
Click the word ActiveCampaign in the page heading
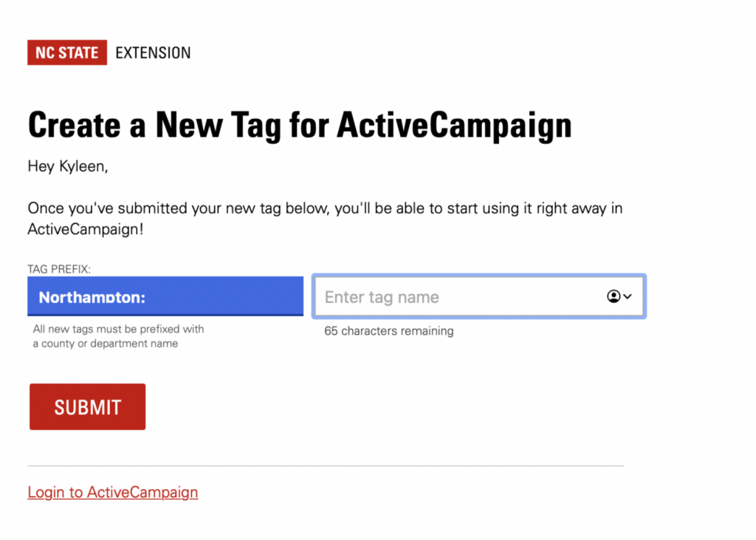pos(454,126)
